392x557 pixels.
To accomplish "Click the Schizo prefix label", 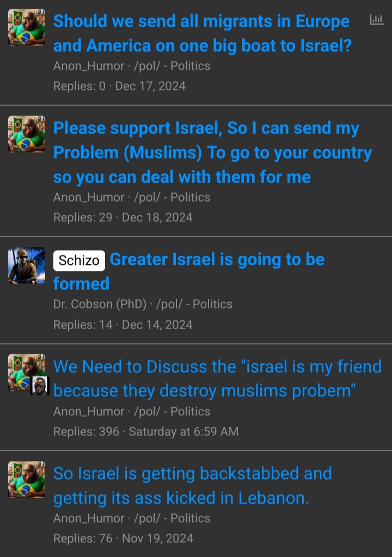I will pos(79,261).
